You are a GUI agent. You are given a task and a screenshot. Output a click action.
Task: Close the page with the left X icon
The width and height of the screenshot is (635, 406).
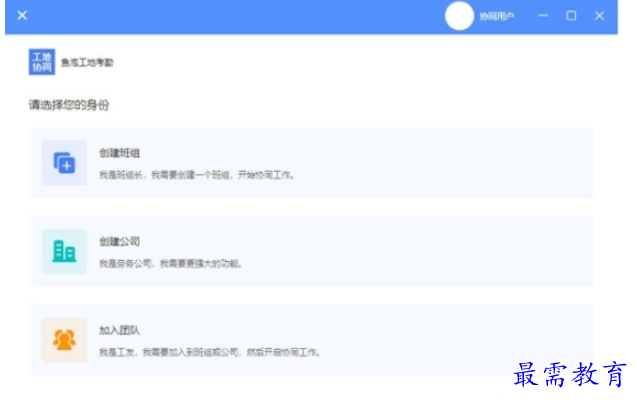(x=22, y=15)
